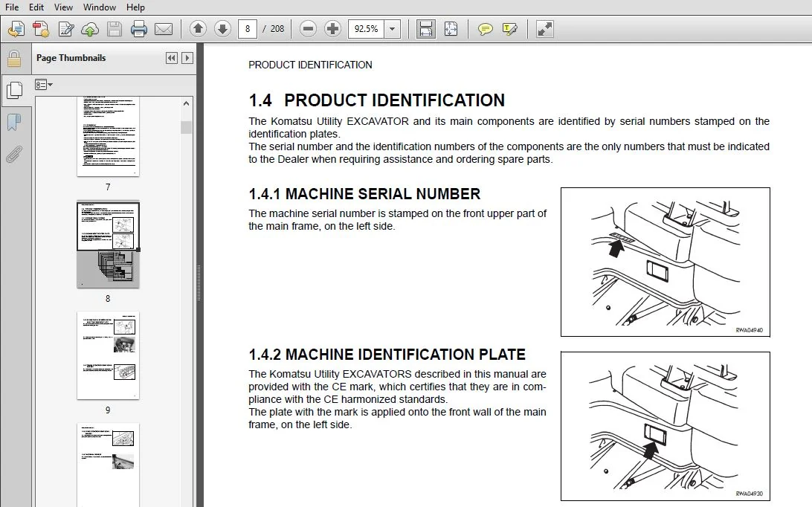
Task: Click the Edit/Sign document icon
Action: click(x=65, y=29)
